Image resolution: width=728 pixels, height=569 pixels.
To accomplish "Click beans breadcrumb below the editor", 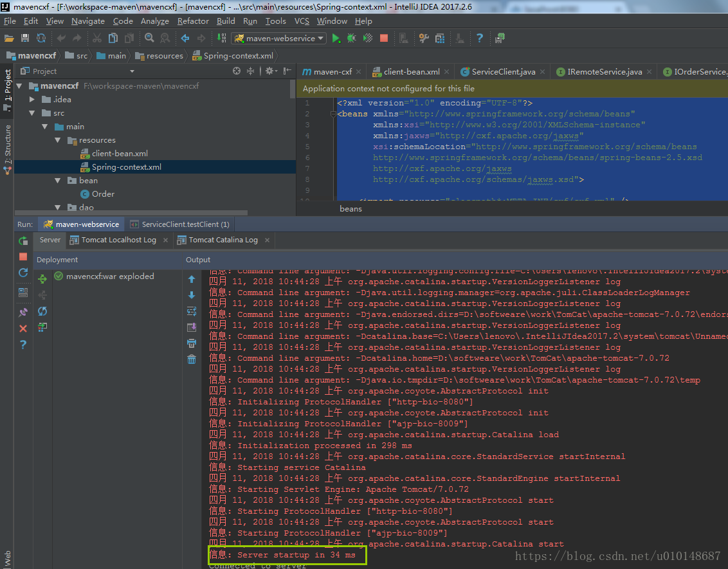I will [350, 209].
